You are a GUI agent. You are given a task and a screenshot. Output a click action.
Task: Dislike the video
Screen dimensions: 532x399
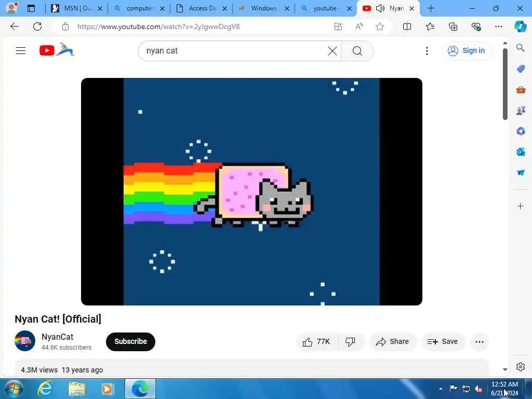[350, 342]
